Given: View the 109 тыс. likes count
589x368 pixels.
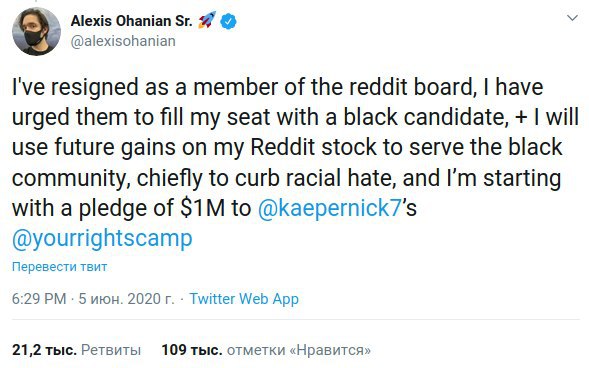Looking at the screenshot, I should 192,350.
